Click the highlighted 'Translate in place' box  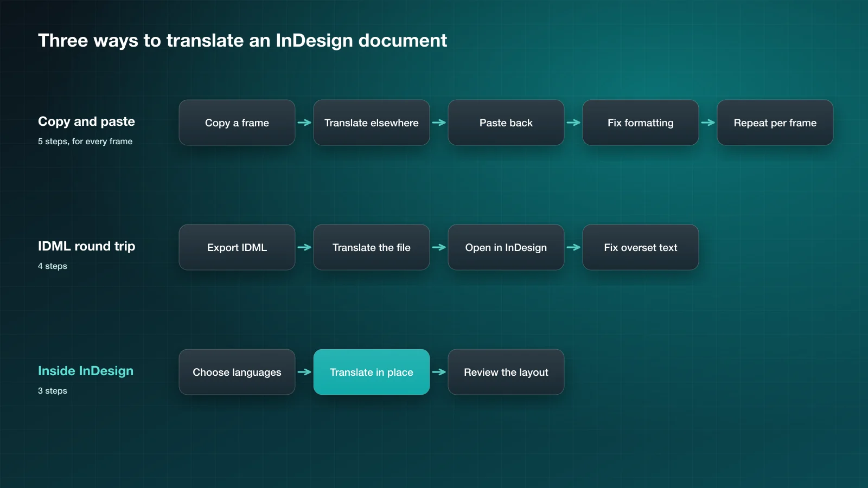pyautogui.click(x=372, y=372)
